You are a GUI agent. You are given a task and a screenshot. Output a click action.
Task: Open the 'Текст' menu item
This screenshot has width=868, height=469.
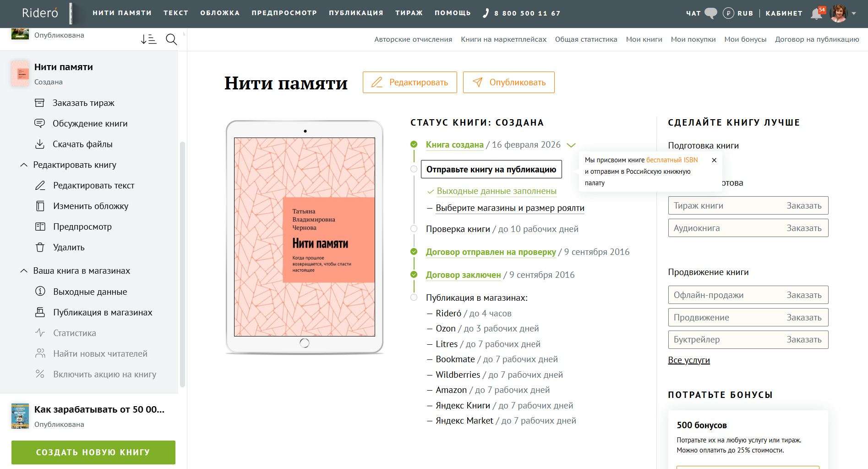click(x=176, y=13)
